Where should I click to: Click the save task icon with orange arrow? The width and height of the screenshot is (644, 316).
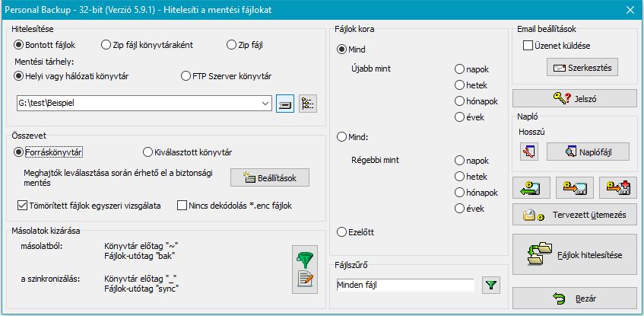(x=574, y=187)
